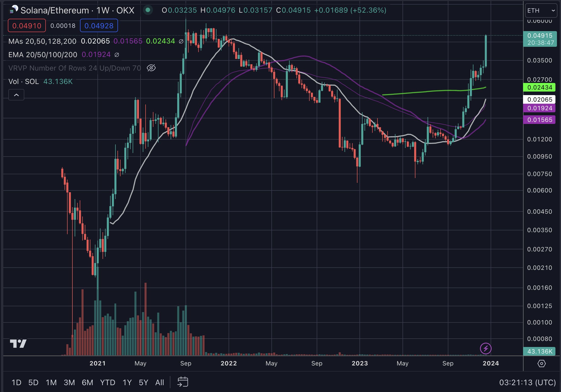Click the MA value 0.01565 in legend
Viewport: 561px width, 392px height.
pos(128,41)
